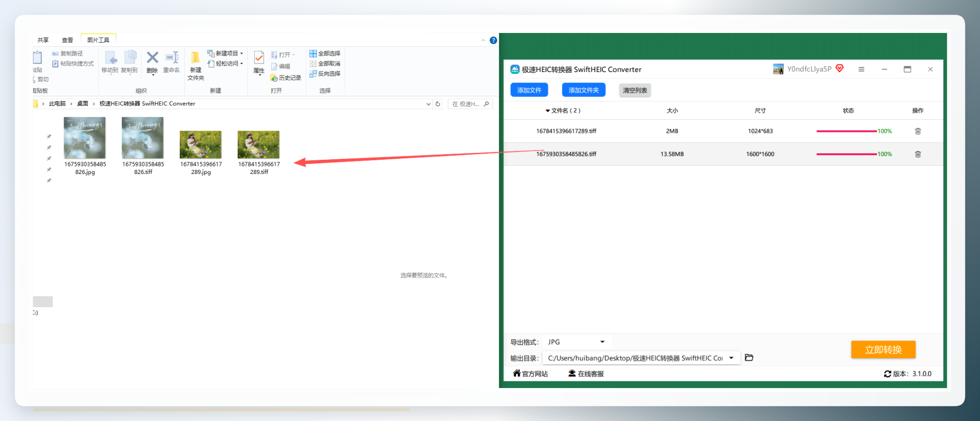Click 桌面 in the address breadcrumb
Image resolution: width=980 pixels, height=421 pixels.
pyautogui.click(x=83, y=103)
